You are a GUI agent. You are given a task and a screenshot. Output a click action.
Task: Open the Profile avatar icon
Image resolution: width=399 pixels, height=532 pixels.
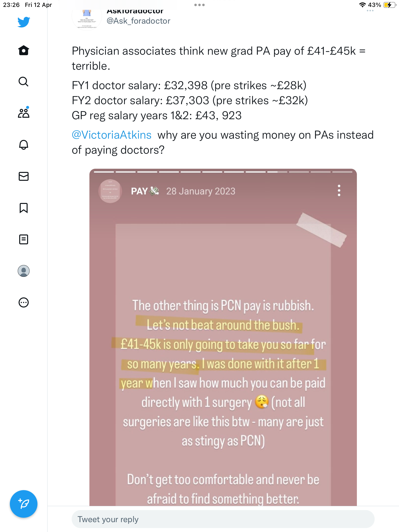[24, 271]
